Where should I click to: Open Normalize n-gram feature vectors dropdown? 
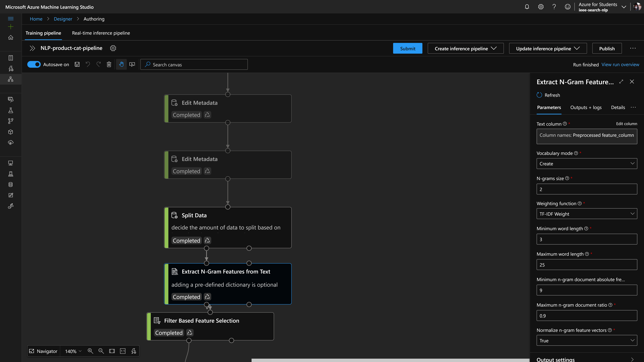586,341
